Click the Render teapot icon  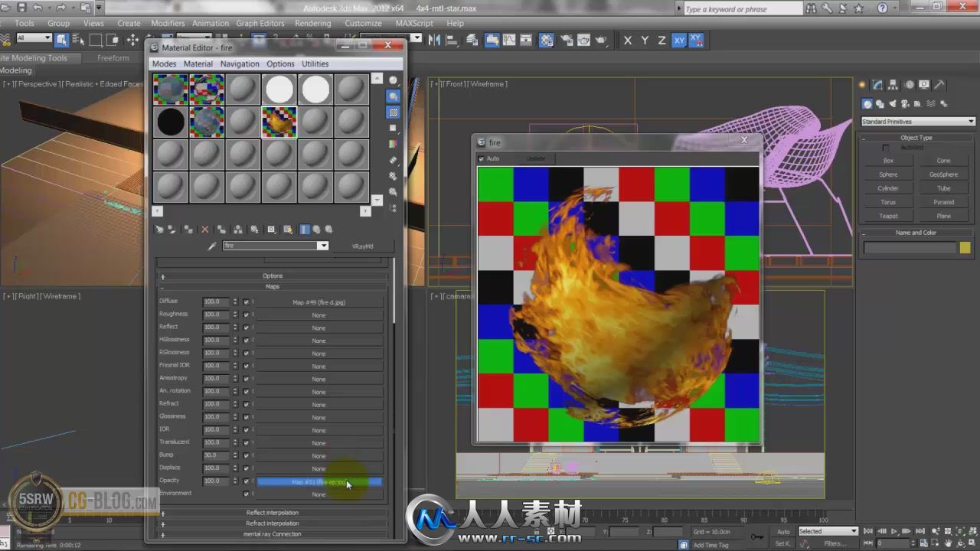[x=601, y=40]
